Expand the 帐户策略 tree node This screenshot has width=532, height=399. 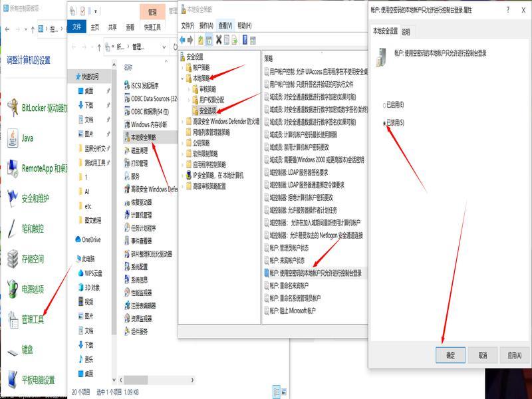(183, 67)
